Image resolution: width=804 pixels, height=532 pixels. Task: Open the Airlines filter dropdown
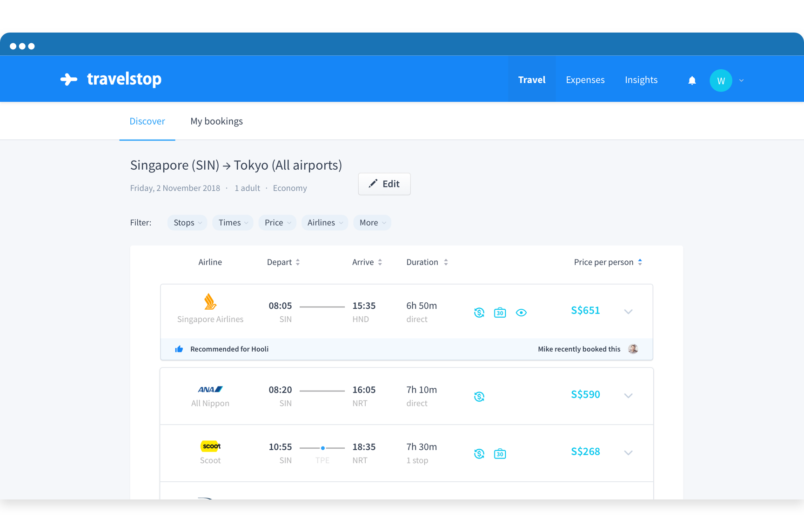(x=325, y=223)
